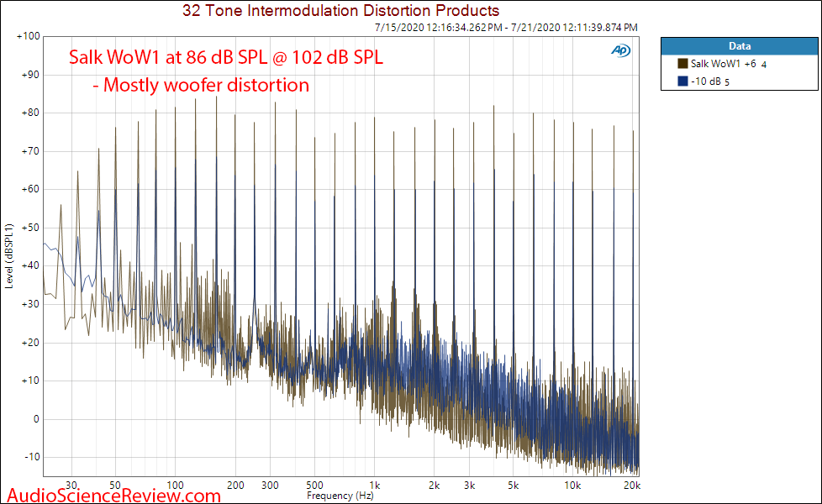Click the '500' frequency axis tick label

pyautogui.click(x=314, y=486)
